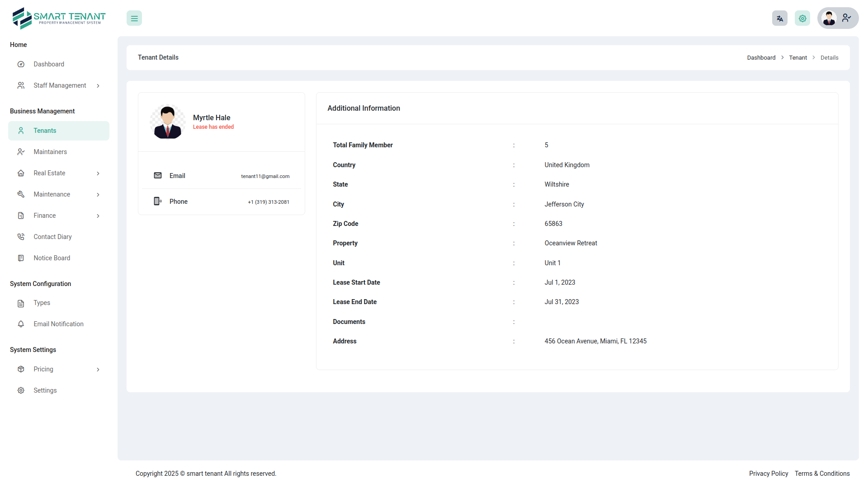868x488 pixels.
Task: Open the language translation switcher
Action: 779,18
